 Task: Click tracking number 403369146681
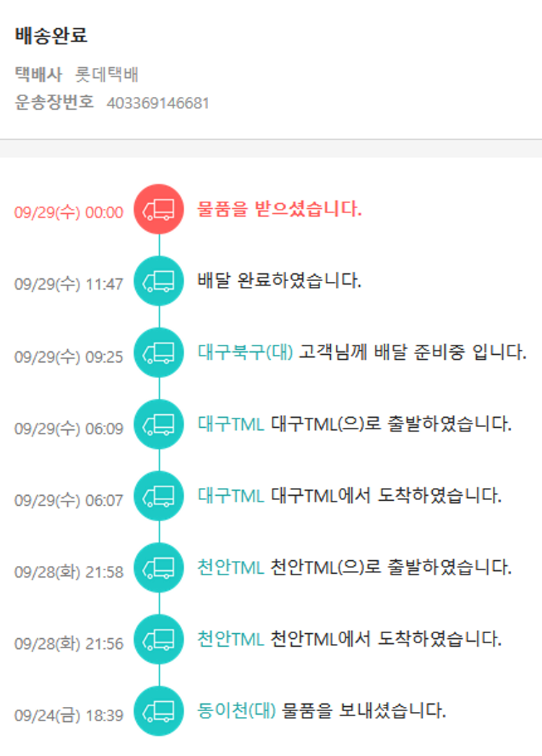tap(158, 103)
